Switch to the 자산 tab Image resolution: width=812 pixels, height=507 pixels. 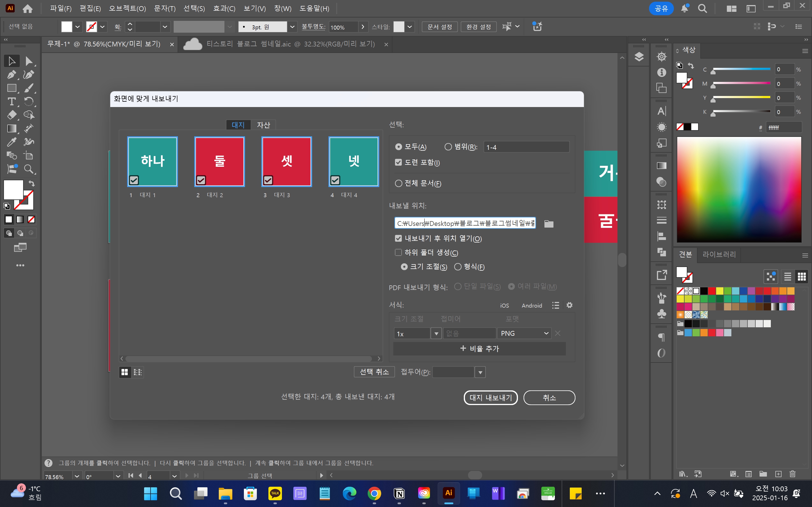coord(263,125)
